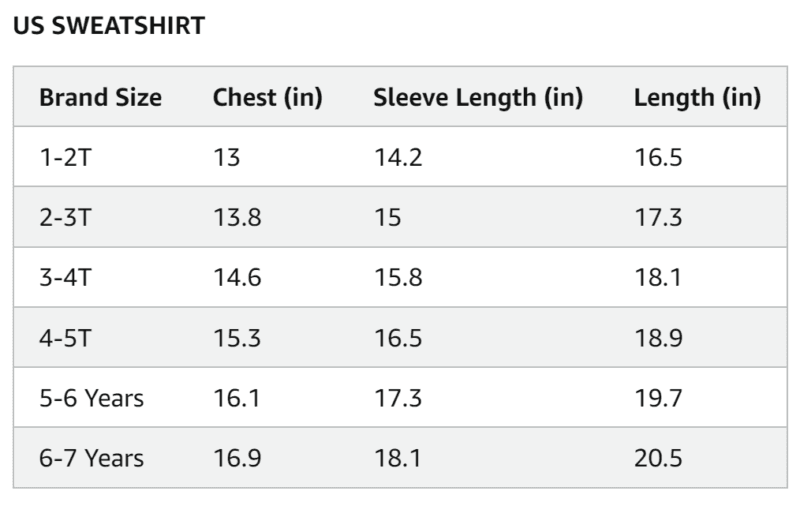Screen dimensions: 800x506
Task: Select the 6-7 Years size label
Action: click(91, 458)
